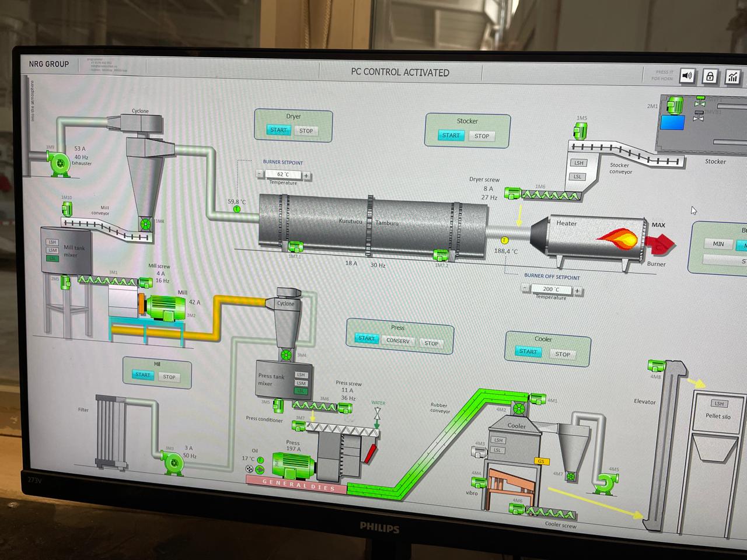This screenshot has height=560, width=747.
Task: Increase burner setpoint temperature with plus
Action: (x=306, y=175)
